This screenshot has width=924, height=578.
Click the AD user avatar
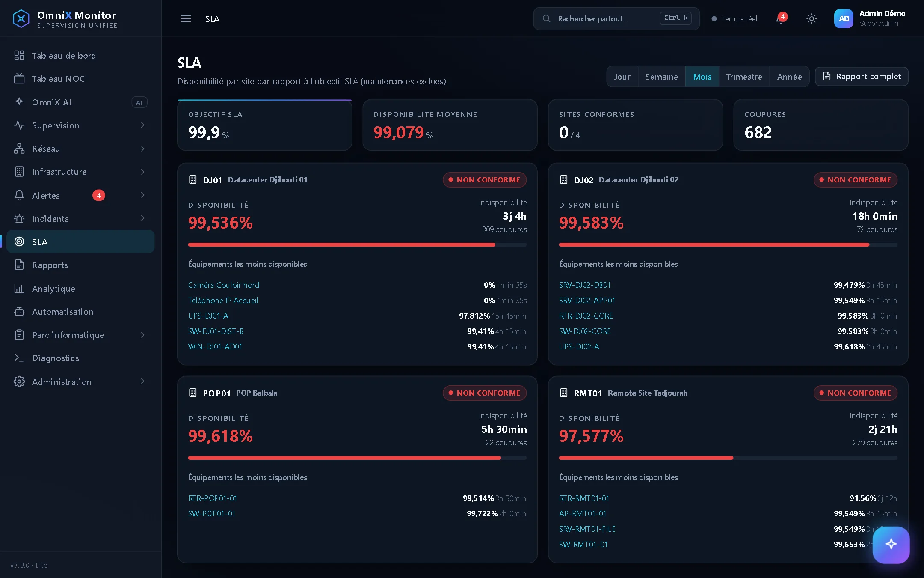point(844,19)
